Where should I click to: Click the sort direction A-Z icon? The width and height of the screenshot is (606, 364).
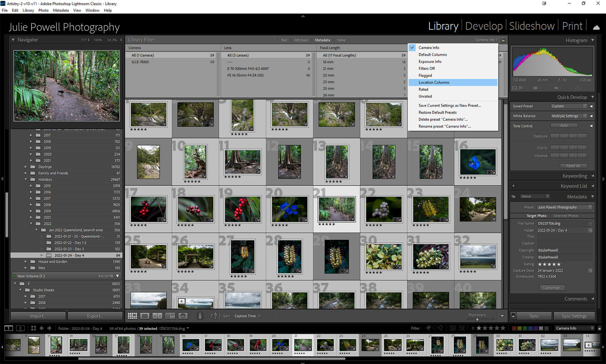click(215, 316)
